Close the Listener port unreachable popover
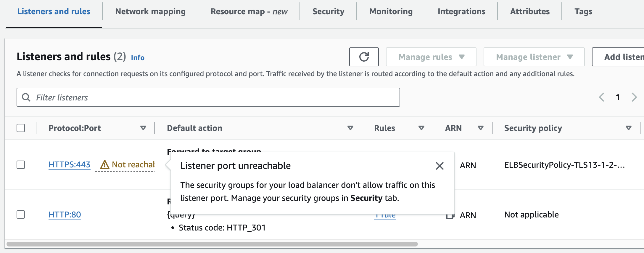The height and width of the screenshot is (253, 644). click(440, 166)
